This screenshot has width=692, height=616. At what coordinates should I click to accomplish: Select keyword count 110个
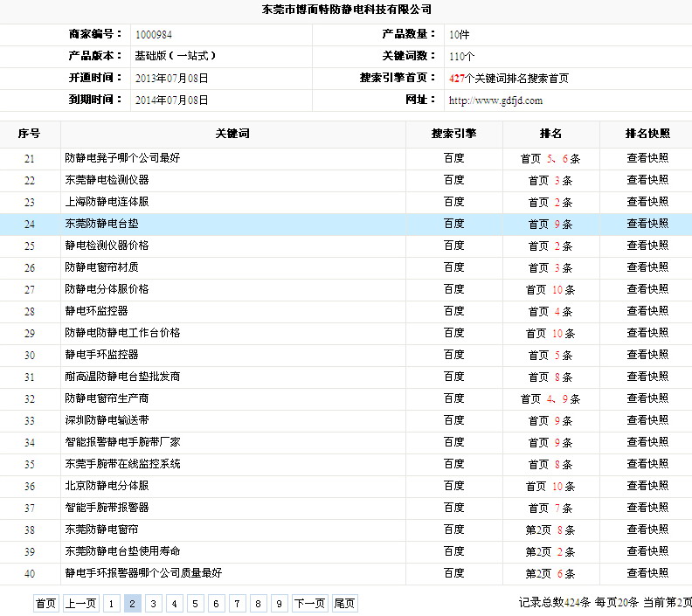(x=461, y=56)
